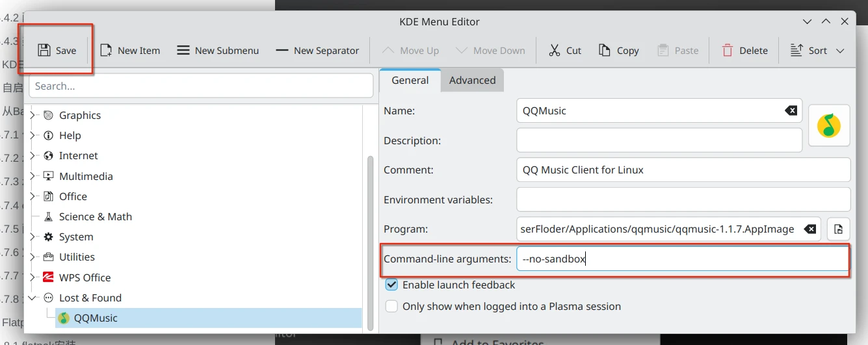
Task: Click the Move Down toolbar button
Action: click(x=490, y=51)
